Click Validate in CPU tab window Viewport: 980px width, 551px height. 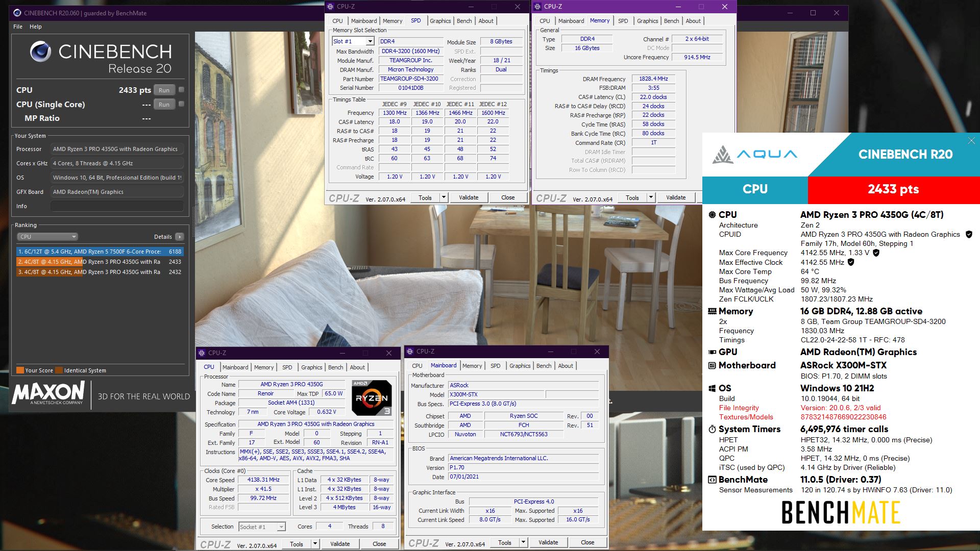340,544
